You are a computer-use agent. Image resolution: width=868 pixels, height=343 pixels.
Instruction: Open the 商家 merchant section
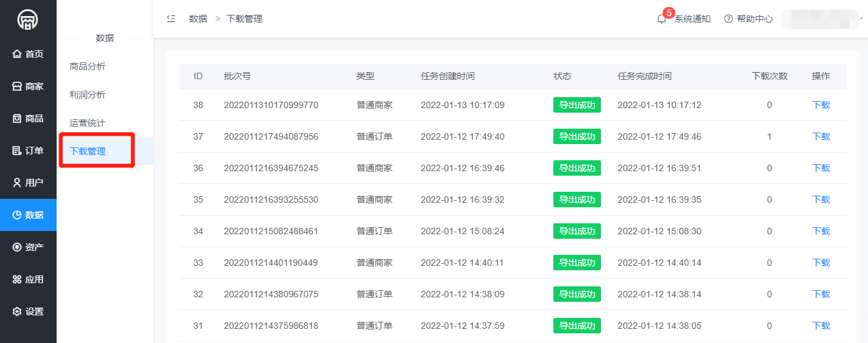click(28, 86)
